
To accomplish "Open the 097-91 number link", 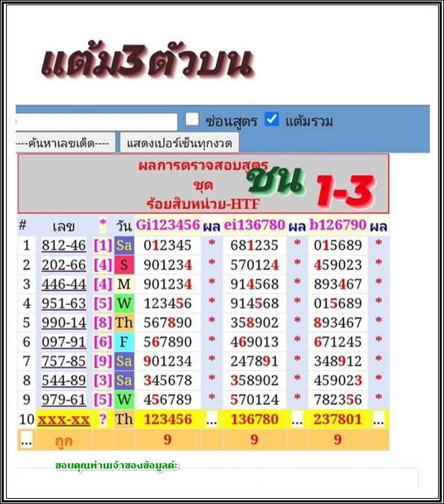I will pos(64,342).
